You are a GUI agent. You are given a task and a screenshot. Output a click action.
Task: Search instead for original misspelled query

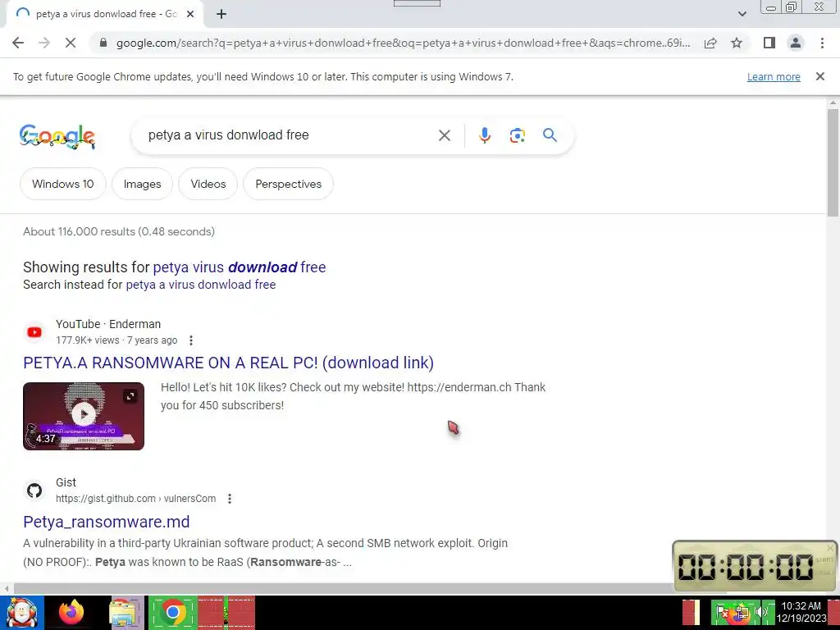pyautogui.click(x=201, y=285)
